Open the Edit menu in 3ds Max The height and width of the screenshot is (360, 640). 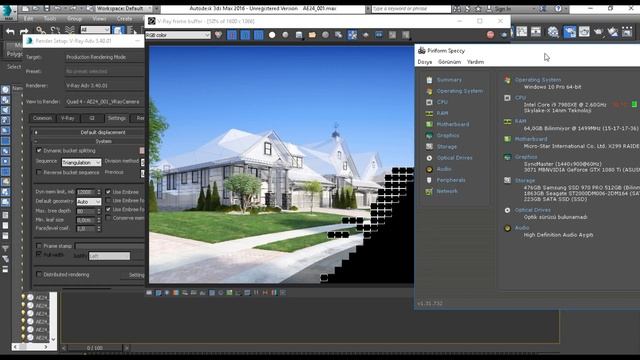[29, 19]
